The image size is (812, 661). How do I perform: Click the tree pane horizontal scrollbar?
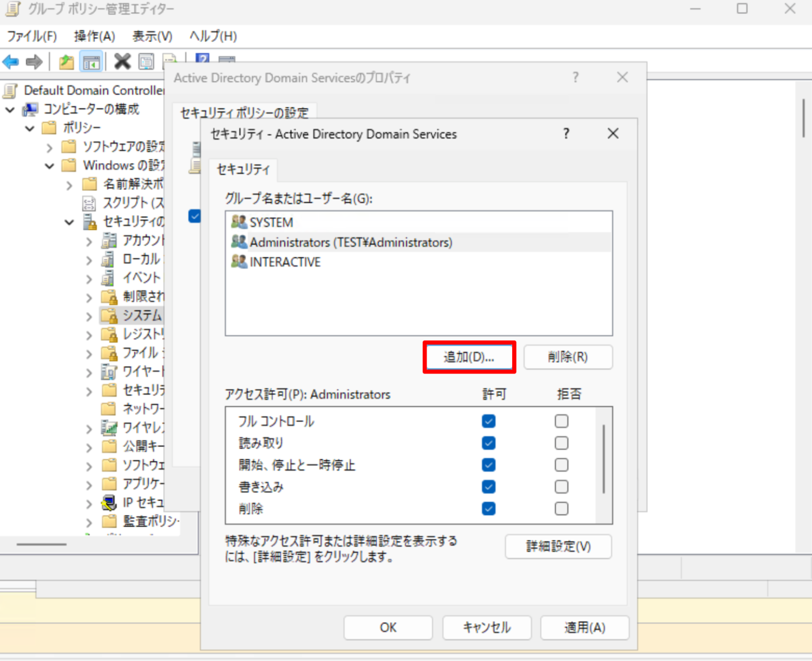tap(42, 544)
